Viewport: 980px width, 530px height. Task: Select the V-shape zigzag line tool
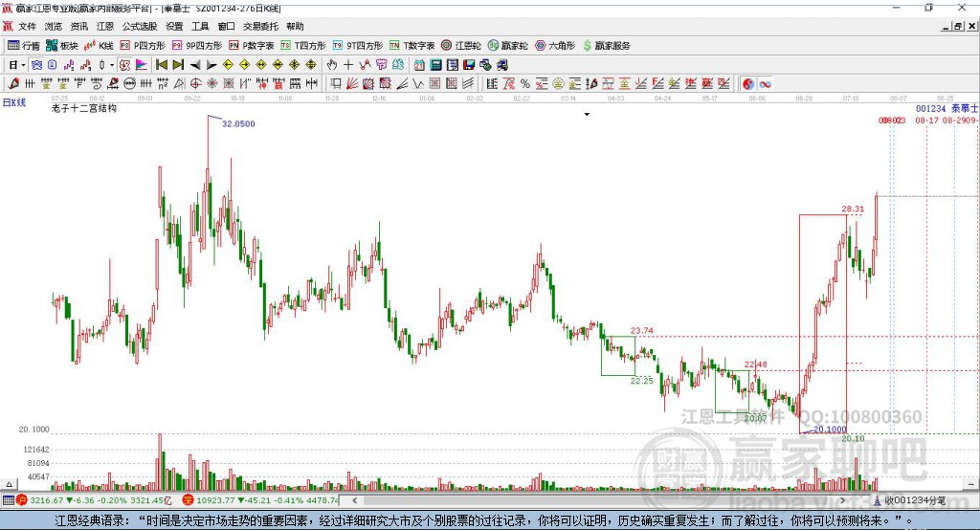coord(418,84)
